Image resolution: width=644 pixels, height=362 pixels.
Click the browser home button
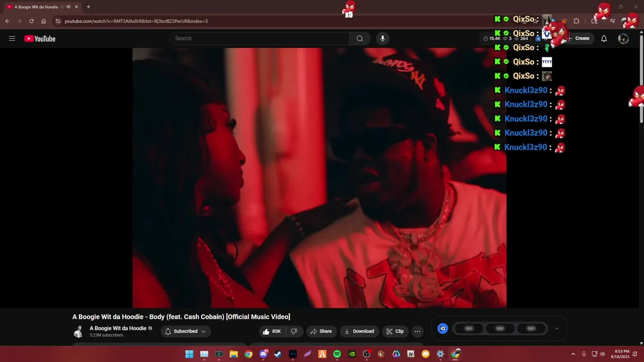[44, 21]
